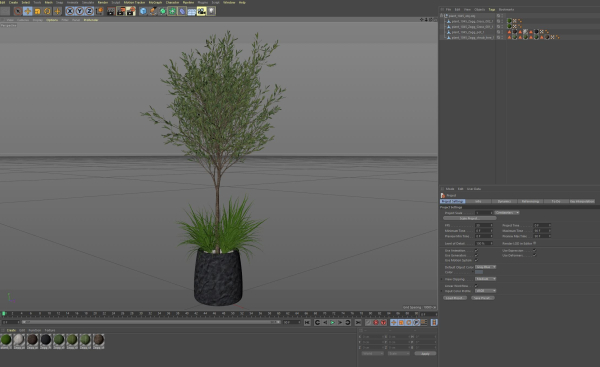The image size is (600, 367).
Task: Click the green playhead on the timeline
Action: pyautogui.click(x=4, y=314)
